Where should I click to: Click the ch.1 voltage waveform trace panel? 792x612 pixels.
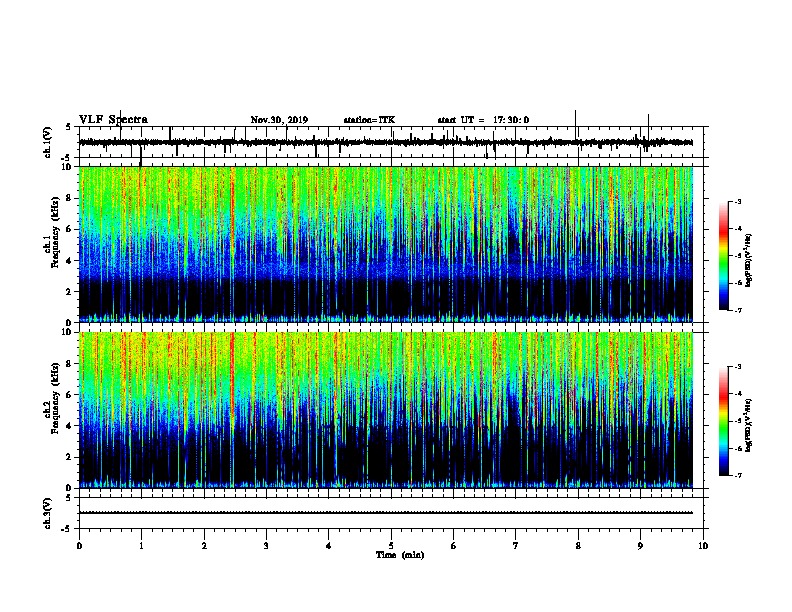click(x=391, y=142)
